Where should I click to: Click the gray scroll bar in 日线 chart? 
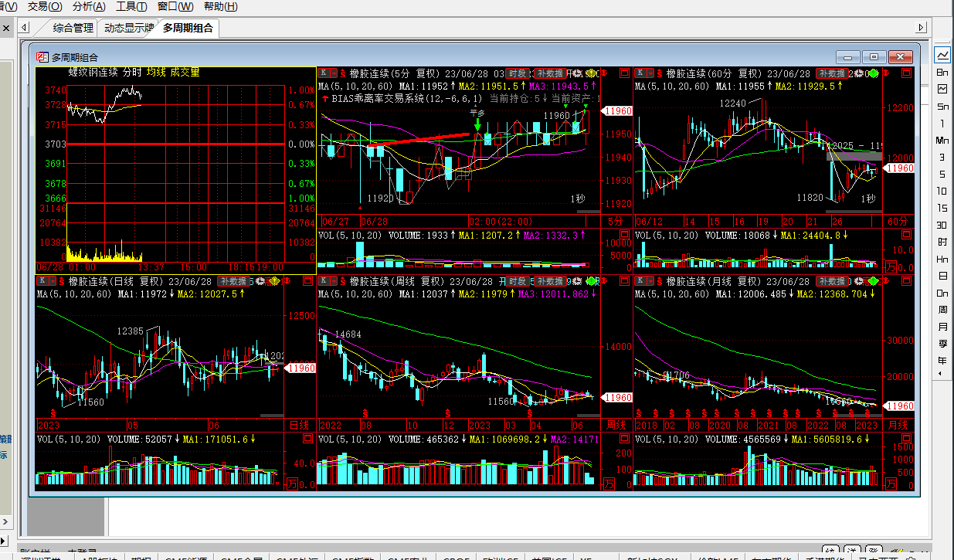coord(272,416)
